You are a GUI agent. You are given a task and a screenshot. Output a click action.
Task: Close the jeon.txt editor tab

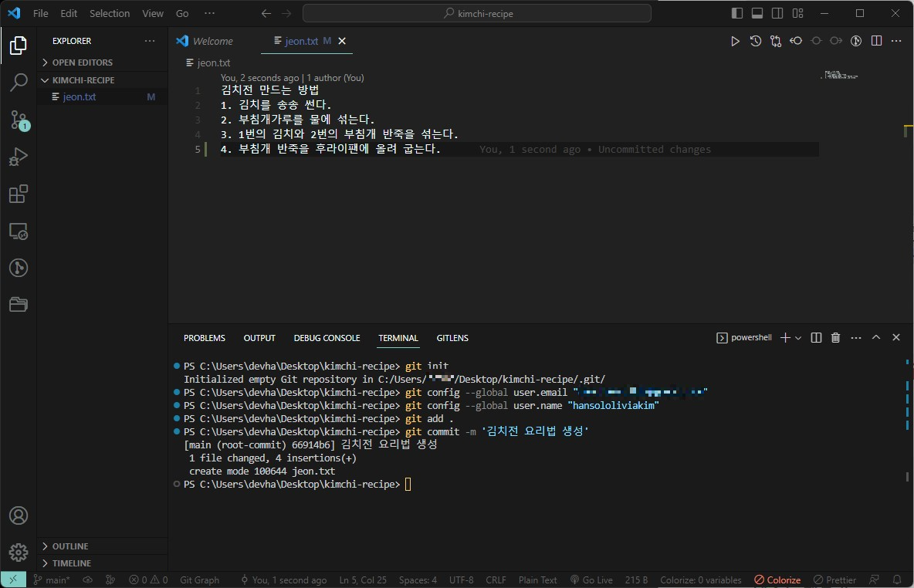pyautogui.click(x=342, y=41)
